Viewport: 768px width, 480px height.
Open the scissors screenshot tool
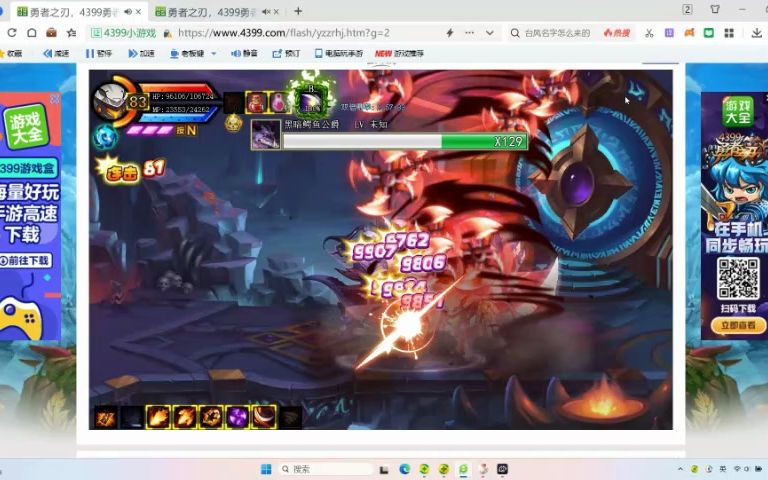click(649, 33)
